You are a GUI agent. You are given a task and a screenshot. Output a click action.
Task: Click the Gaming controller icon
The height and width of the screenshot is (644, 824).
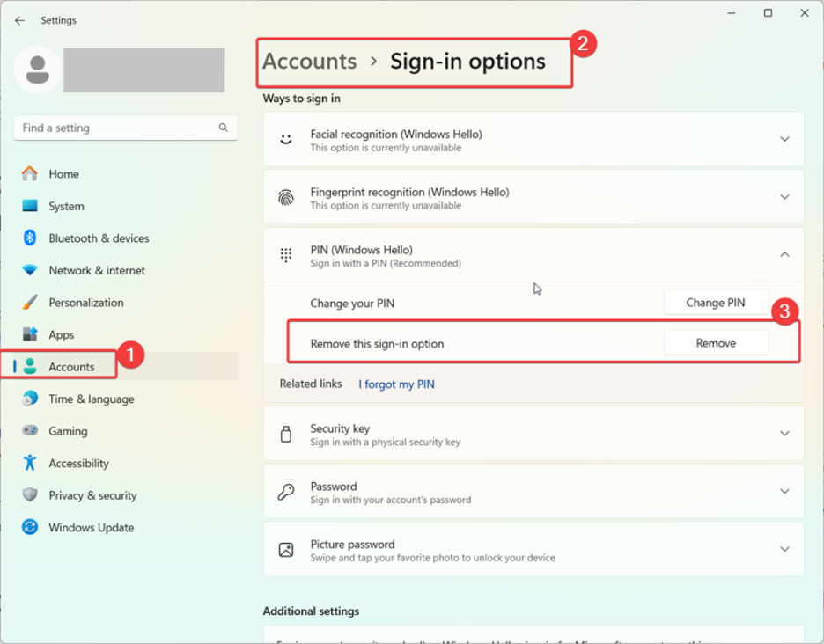pyautogui.click(x=30, y=430)
